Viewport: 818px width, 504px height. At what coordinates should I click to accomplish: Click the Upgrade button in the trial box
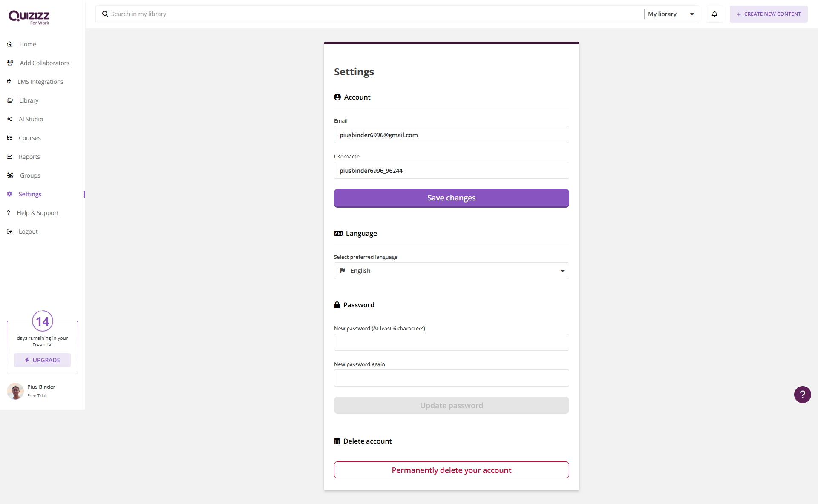pos(42,360)
